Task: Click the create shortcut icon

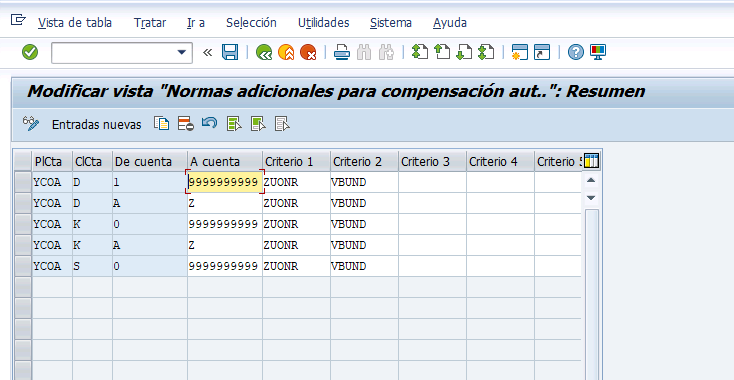Action: (542, 52)
